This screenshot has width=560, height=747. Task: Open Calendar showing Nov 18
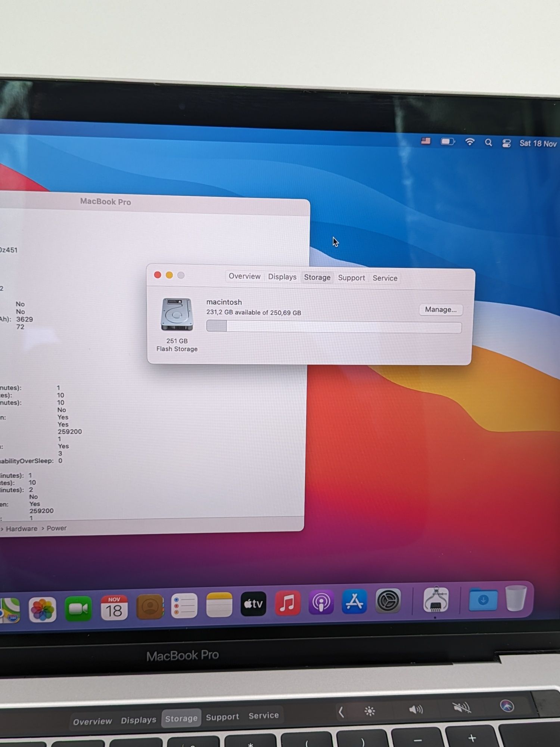point(114,608)
